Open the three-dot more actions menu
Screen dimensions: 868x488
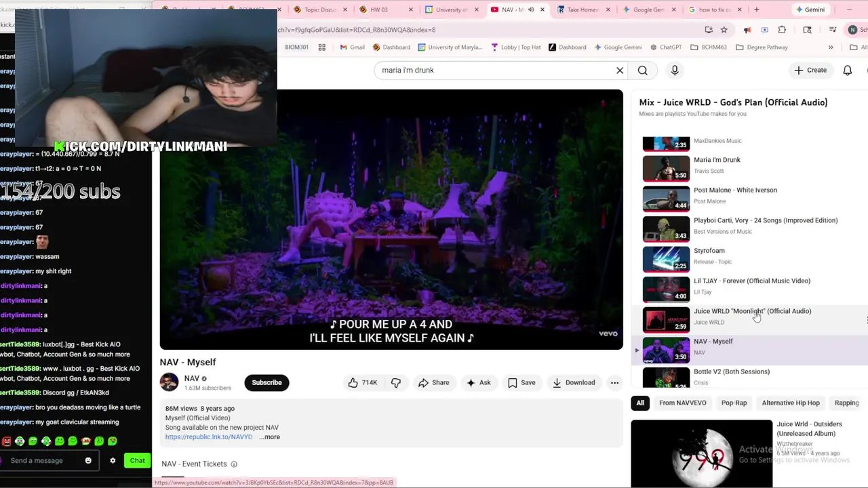click(614, 383)
